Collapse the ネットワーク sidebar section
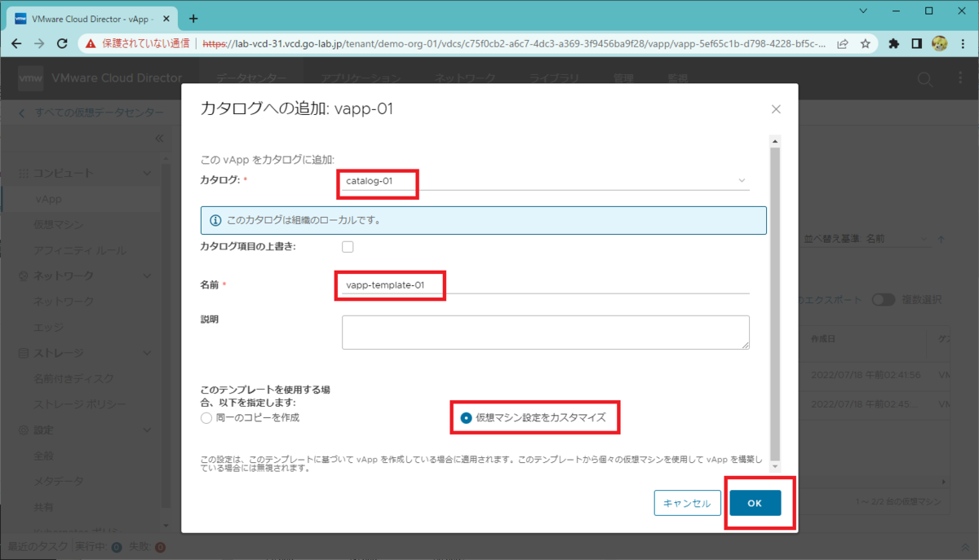The image size is (979, 560). [x=147, y=276]
